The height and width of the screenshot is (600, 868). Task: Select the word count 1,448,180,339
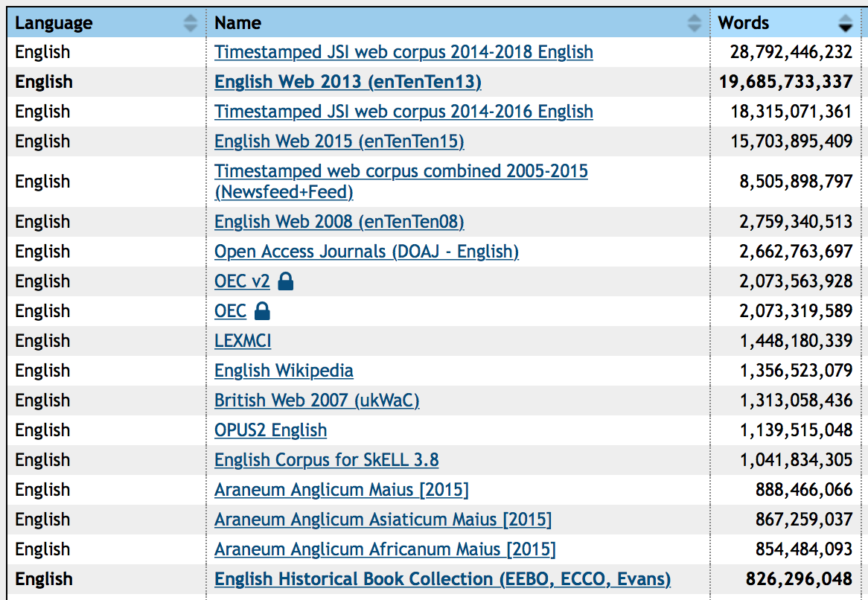pyautogui.click(x=796, y=341)
